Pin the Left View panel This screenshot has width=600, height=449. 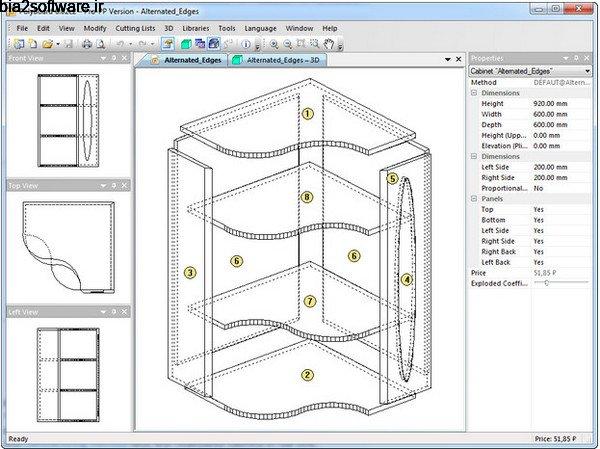(114, 312)
